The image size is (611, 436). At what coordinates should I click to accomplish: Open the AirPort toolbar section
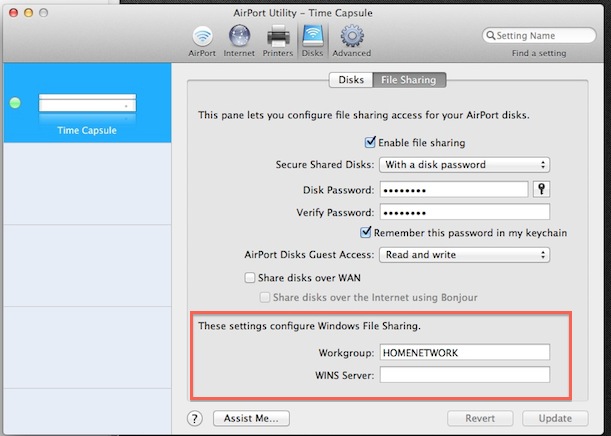coord(202,41)
